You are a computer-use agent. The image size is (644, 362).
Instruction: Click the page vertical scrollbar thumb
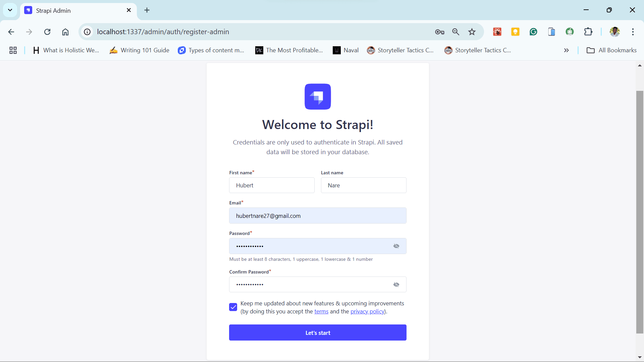coord(640,212)
